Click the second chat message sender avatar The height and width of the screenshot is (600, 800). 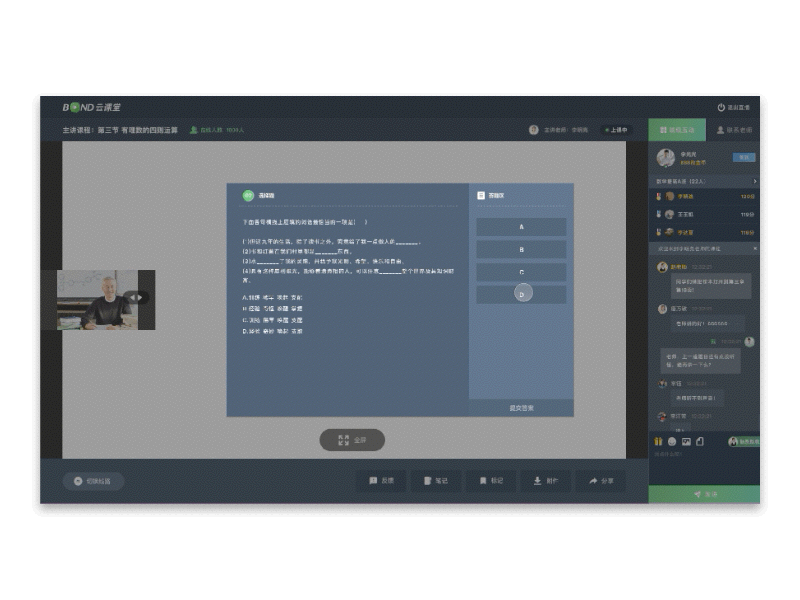[x=662, y=309]
